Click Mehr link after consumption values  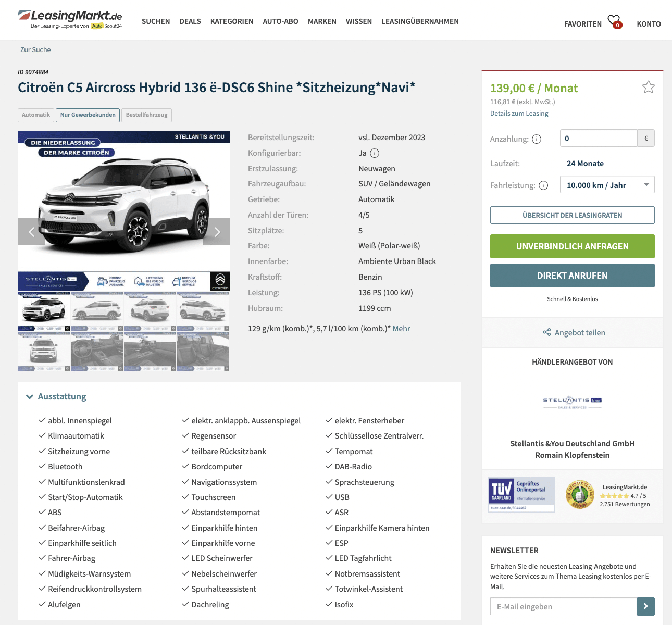401,329
